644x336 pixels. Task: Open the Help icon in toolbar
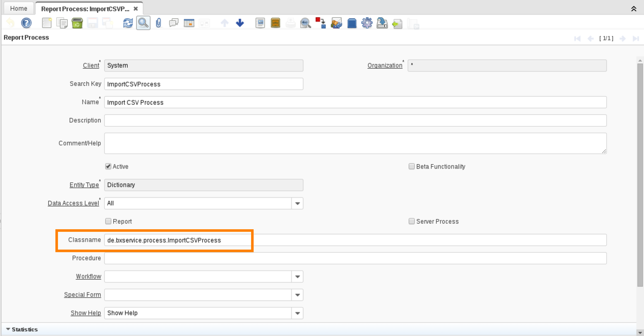click(26, 23)
